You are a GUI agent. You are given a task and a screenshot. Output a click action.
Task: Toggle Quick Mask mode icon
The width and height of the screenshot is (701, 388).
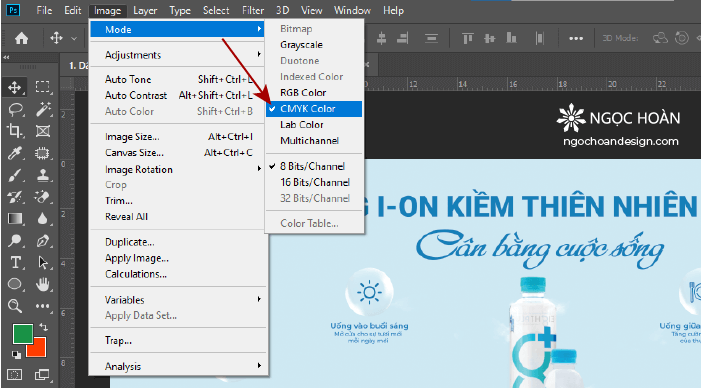15,375
